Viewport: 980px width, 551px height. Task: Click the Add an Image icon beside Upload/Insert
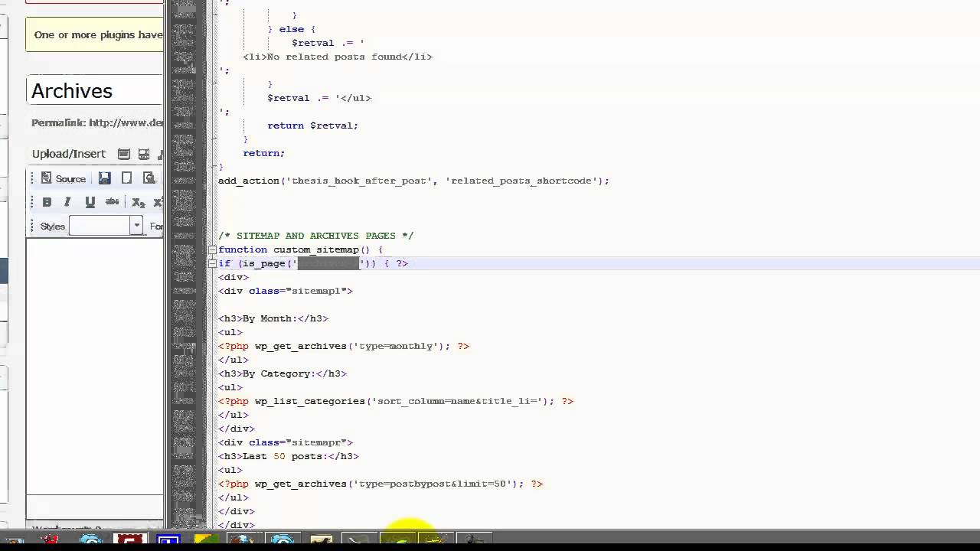(123, 154)
